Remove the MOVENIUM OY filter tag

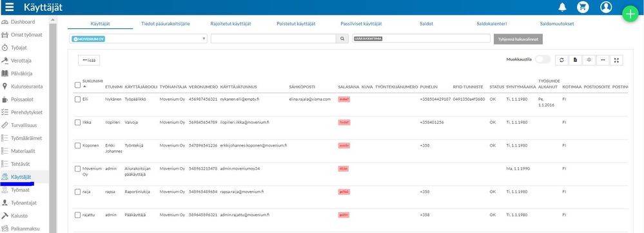click(75, 39)
